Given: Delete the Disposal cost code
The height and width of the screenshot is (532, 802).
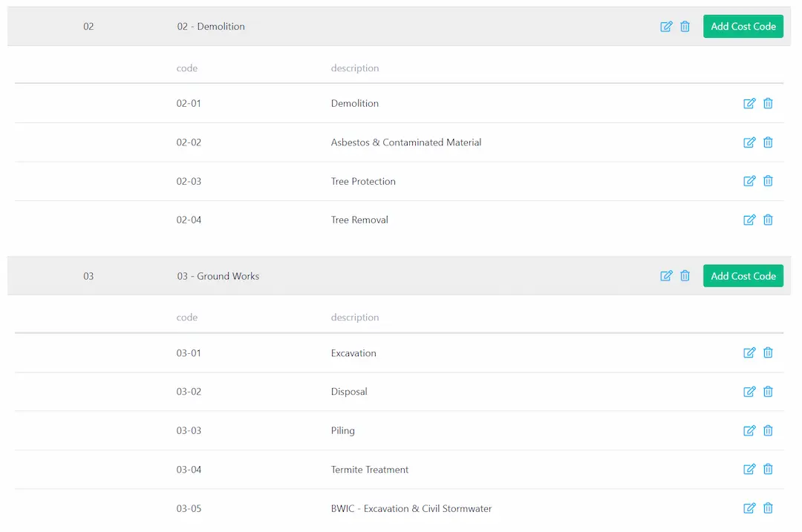Looking at the screenshot, I should pos(768,392).
